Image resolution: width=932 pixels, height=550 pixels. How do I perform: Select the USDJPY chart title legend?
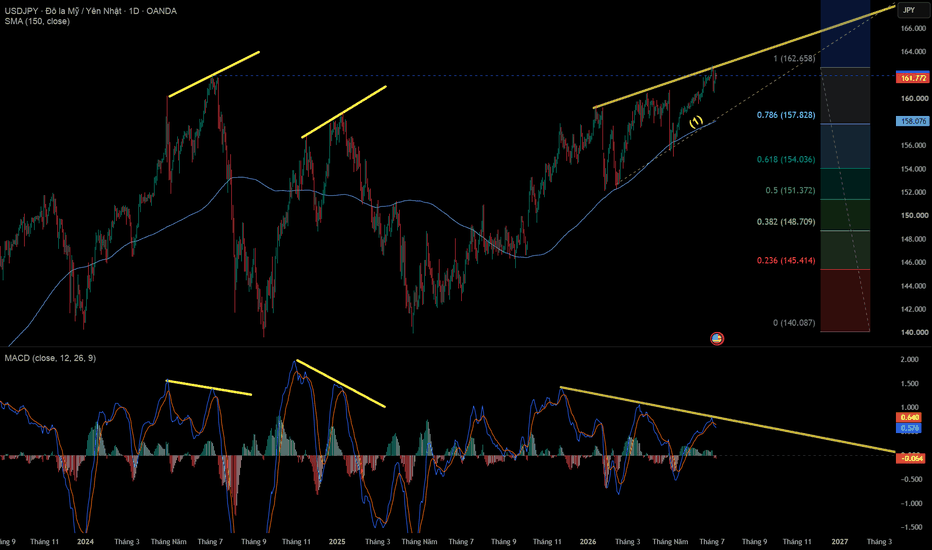[90, 11]
